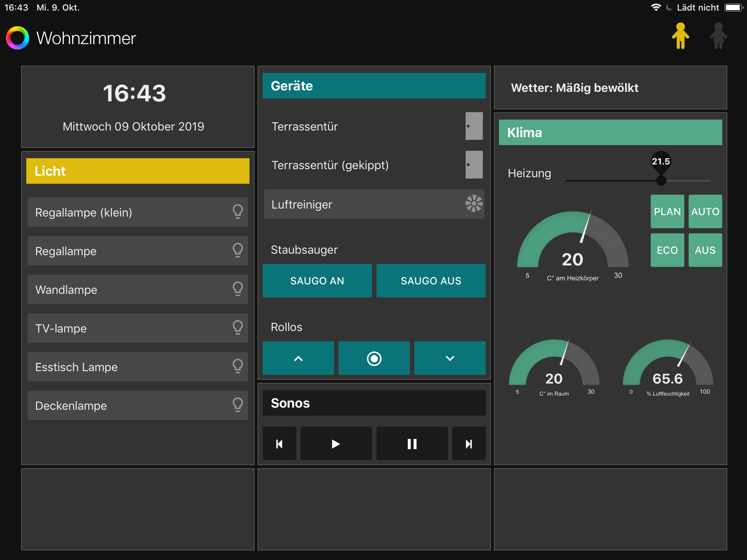Toggle the Luftreiniger fan
747x560 pixels.
(x=474, y=204)
